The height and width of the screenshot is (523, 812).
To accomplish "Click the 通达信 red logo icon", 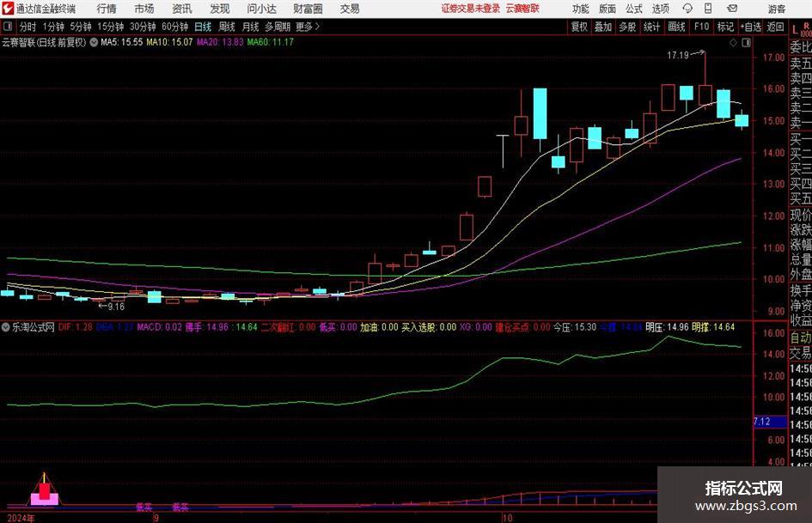I will [x=7, y=9].
